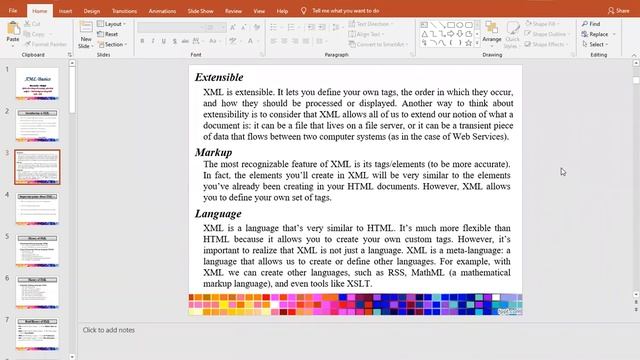The image size is (640, 360).
Task: Select the rectangle shape in shapes gallery
Action: pyautogui.click(x=451, y=25)
